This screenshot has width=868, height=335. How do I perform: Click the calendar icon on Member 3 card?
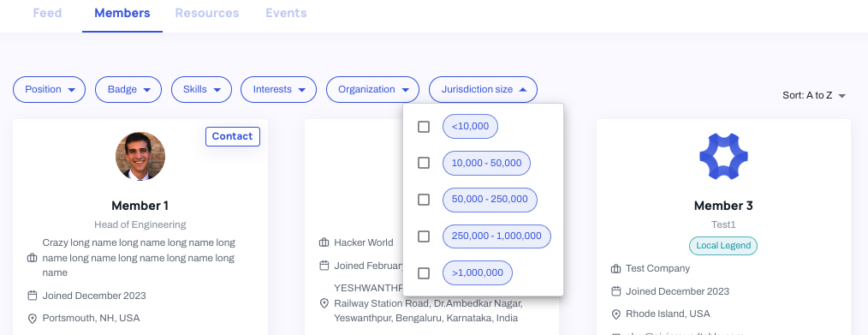(615, 291)
